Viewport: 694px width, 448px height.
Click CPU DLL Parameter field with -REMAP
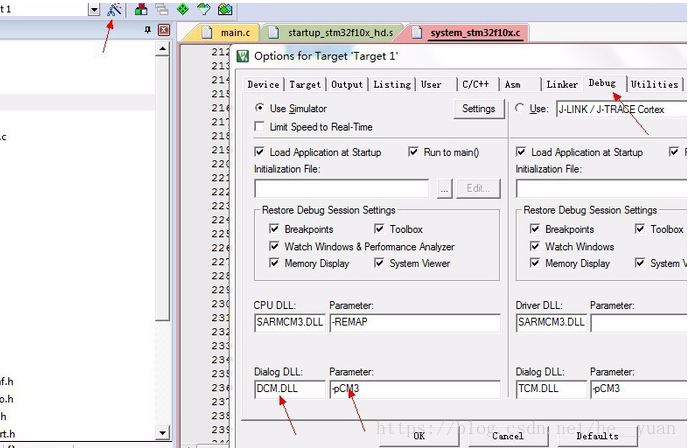pos(415,322)
